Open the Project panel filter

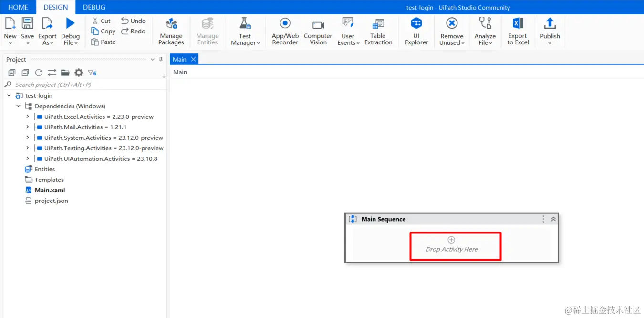tap(92, 73)
